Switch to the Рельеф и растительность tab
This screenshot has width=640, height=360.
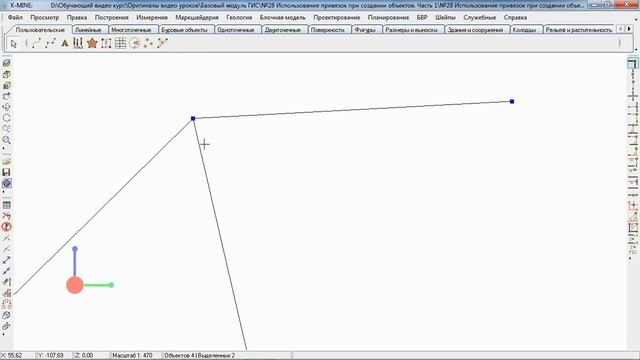[x=579, y=30]
